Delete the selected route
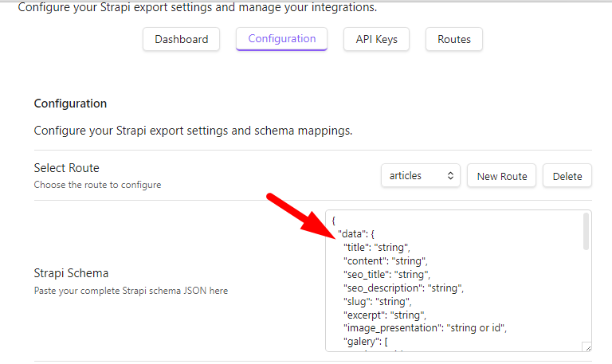Screen dimensions: 612x364 point(567,176)
